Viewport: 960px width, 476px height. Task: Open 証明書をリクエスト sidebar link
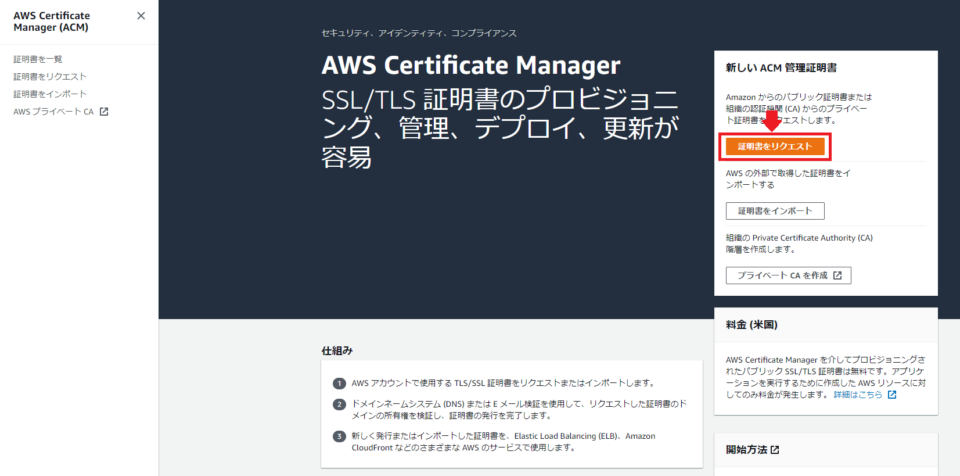click(x=50, y=77)
